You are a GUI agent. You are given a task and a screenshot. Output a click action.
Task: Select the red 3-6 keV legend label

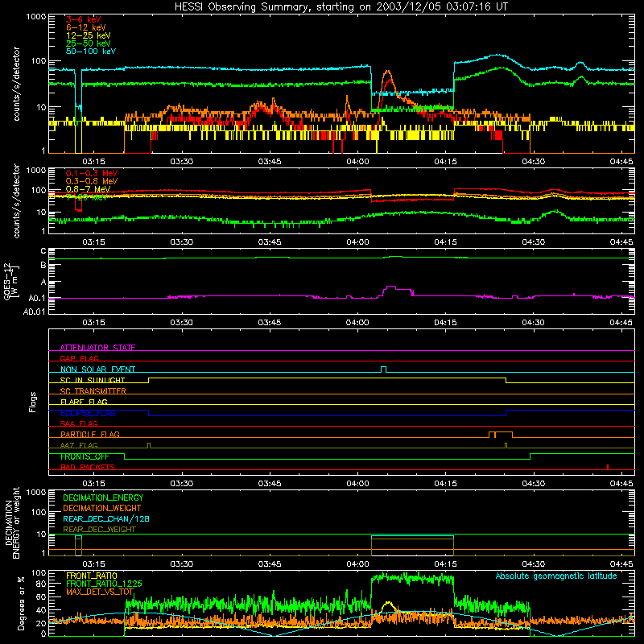[x=84, y=19]
